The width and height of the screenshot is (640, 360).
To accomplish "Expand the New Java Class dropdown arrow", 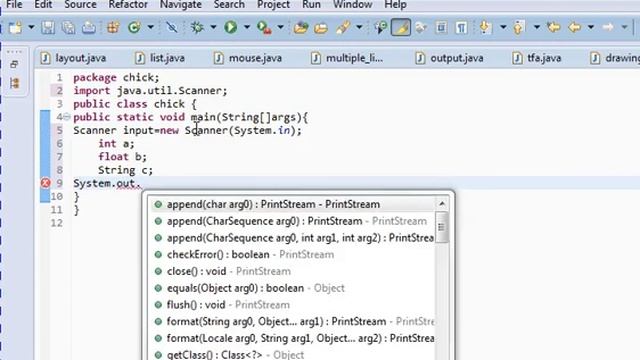I will [151, 27].
